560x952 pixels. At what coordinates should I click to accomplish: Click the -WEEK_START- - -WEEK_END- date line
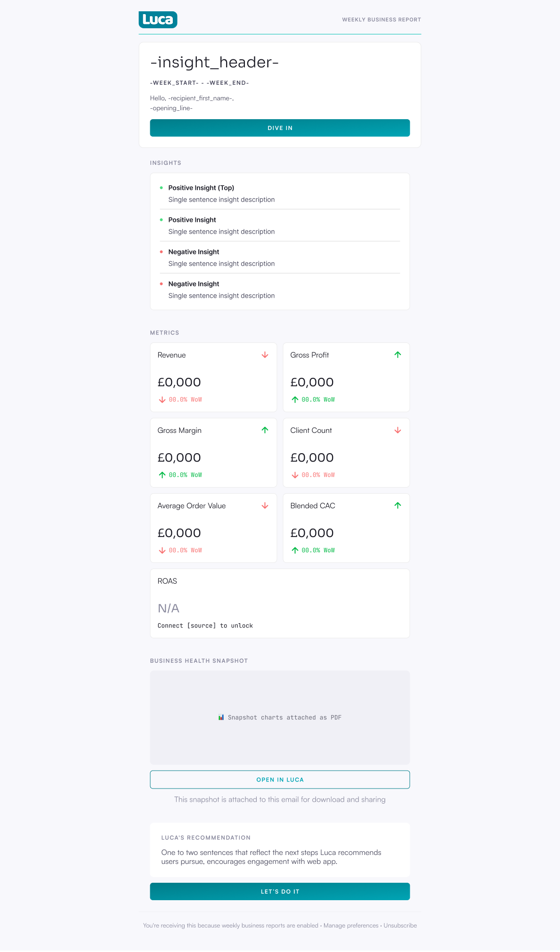(199, 83)
